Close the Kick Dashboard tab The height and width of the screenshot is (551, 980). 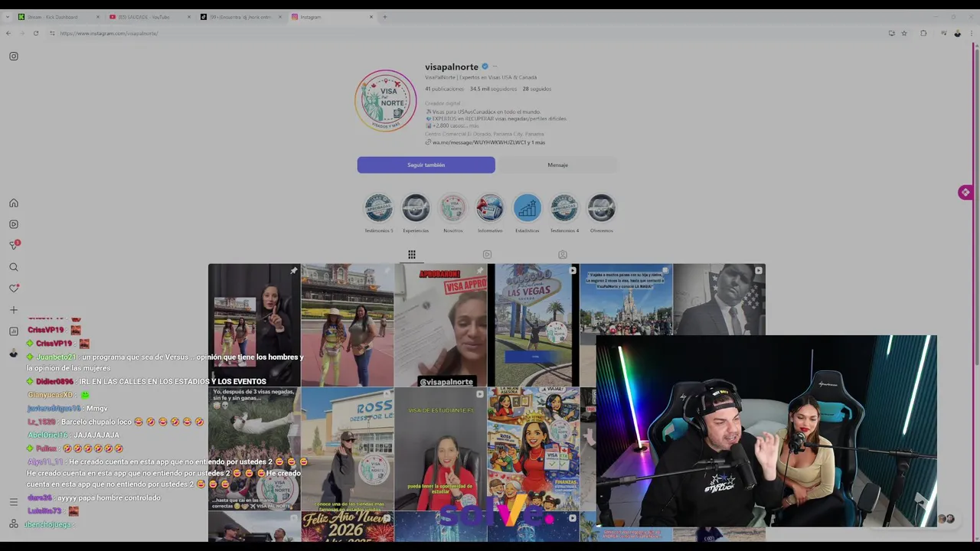(x=98, y=17)
